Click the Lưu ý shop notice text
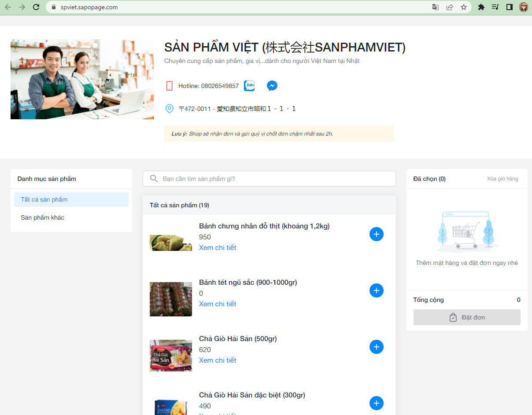 pos(252,134)
